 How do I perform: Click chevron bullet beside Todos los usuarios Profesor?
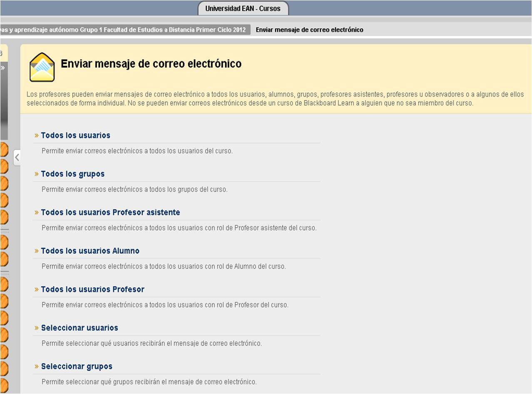tap(37, 290)
